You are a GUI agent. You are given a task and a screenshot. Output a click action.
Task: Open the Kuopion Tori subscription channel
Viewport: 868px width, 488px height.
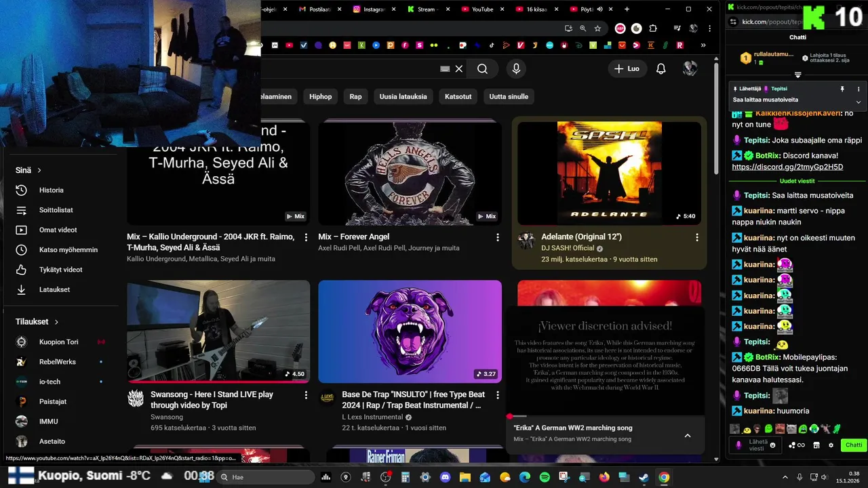(60, 342)
